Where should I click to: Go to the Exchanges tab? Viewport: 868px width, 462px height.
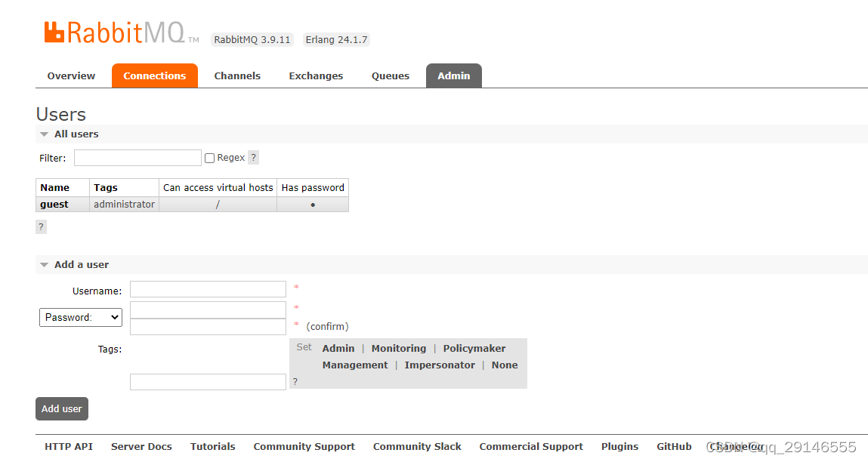click(x=316, y=75)
